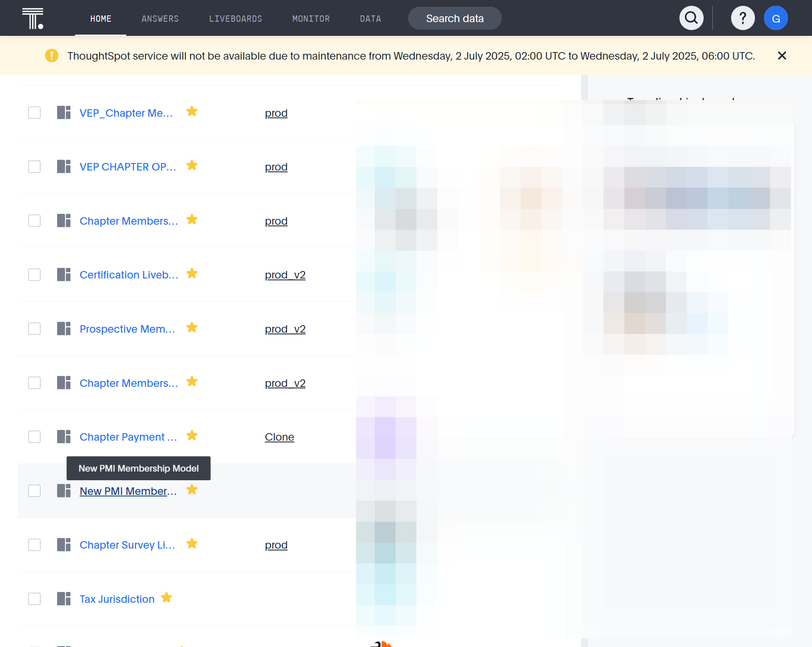
Task: Open the help question mark icon
Action: 742,18
